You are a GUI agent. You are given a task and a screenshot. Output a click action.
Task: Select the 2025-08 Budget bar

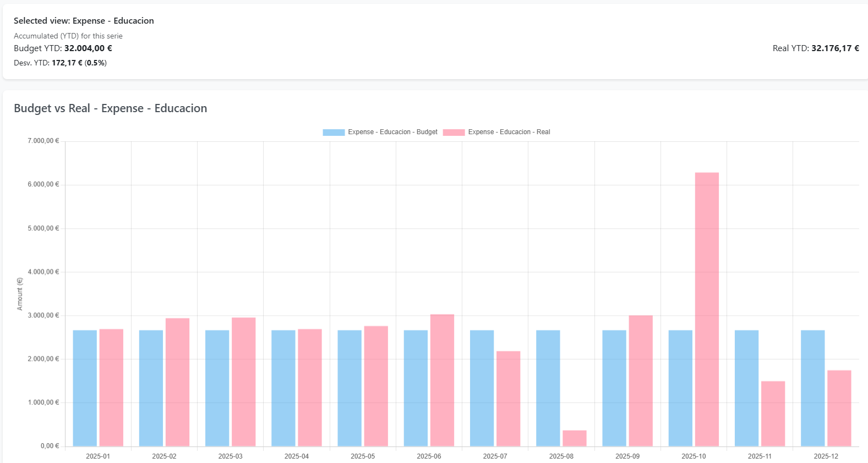[x=548, y=388]
